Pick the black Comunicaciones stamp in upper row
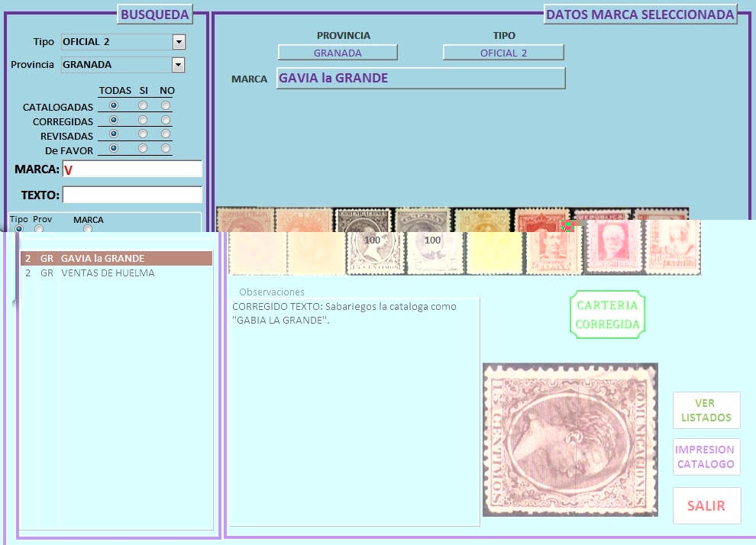The height and width of the screenshot is (545, 756). point(364,220)
